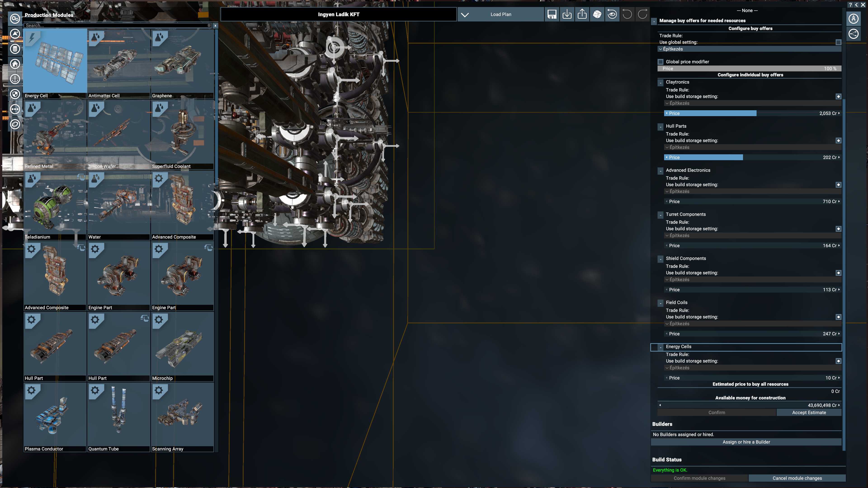868x488 pixels.
Task: Collapse the Turret Components buy offer section
Action: point(660,215)
